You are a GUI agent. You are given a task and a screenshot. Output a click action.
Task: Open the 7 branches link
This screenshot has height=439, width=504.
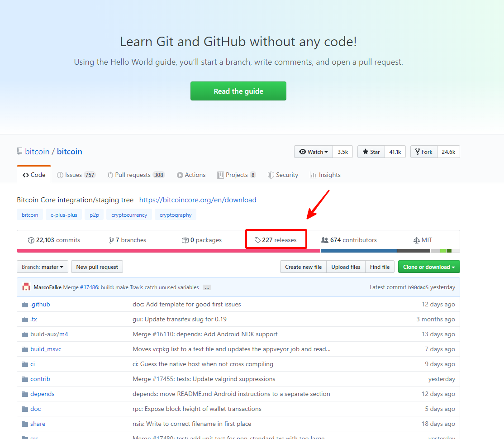[x=128, y=240]
